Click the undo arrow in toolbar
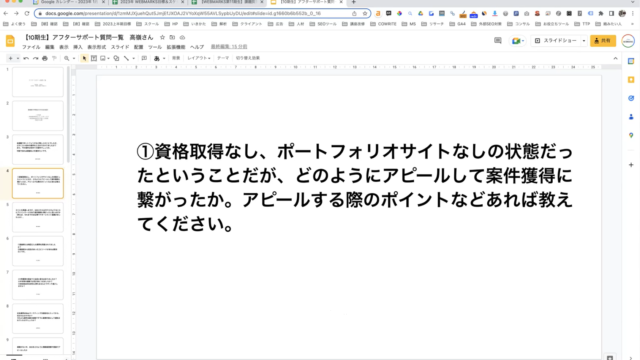Image resolution: width=640 pixels, height=360 pixels. click(x=26, y=58)
